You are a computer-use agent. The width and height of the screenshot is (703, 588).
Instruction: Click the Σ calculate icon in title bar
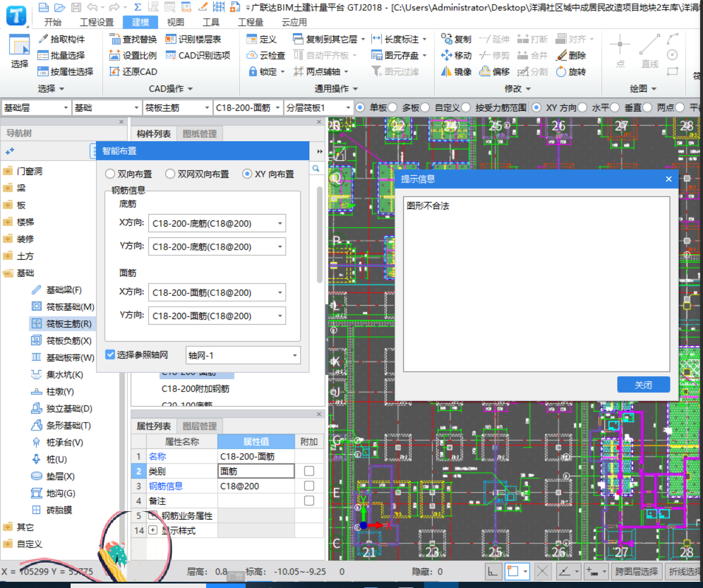[137, 7]
